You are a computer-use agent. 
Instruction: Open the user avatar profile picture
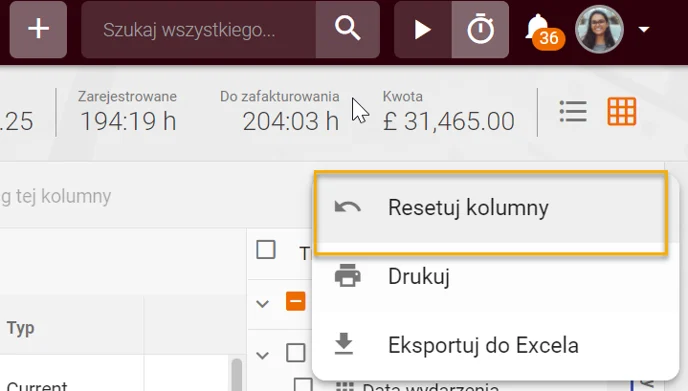pos(599,29)
